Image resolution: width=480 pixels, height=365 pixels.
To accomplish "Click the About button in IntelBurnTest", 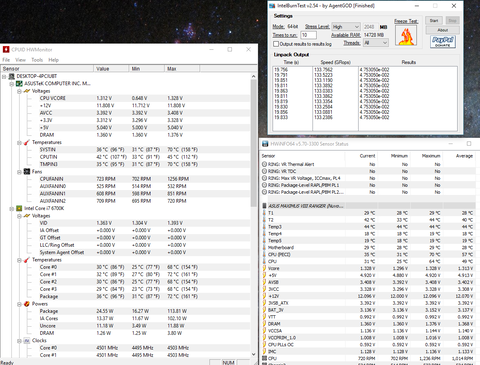I will (x=443, y=30).
